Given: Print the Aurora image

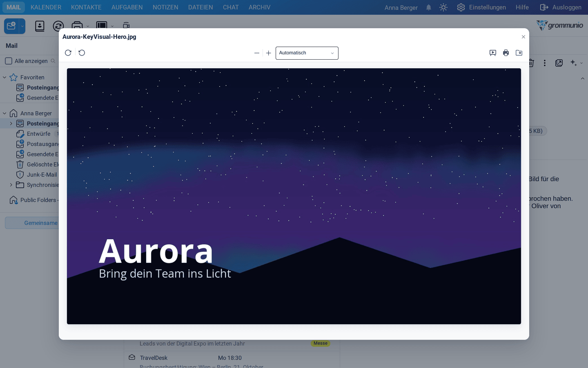Looking at the screenshot, I should [506, 53].
